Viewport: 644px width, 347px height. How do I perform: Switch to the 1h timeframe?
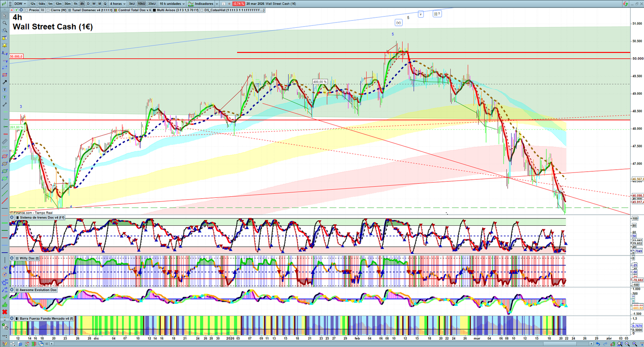click(x=75, y=4)
